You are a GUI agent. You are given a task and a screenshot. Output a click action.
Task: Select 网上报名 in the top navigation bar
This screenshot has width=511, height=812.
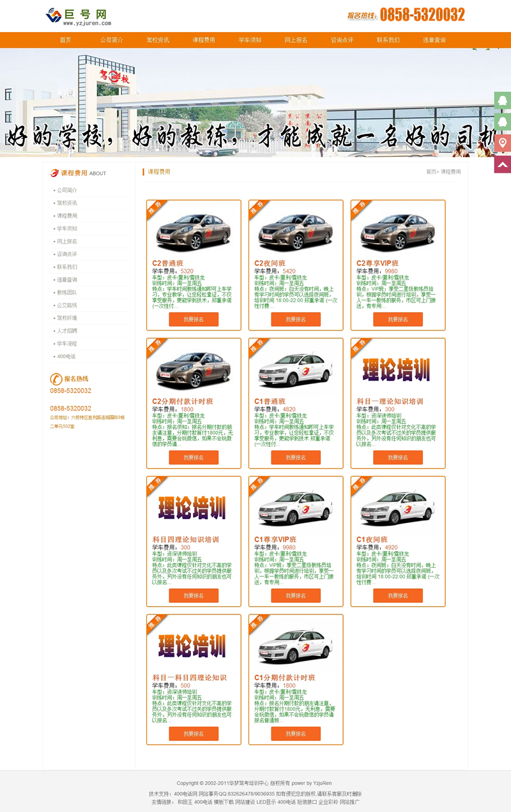click(296, 40)
